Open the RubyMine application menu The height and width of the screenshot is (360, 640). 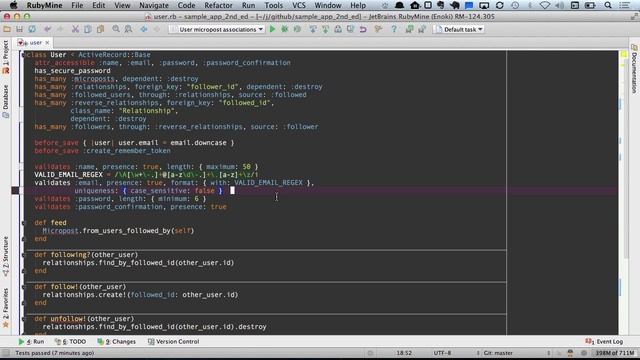coord(44,5)
